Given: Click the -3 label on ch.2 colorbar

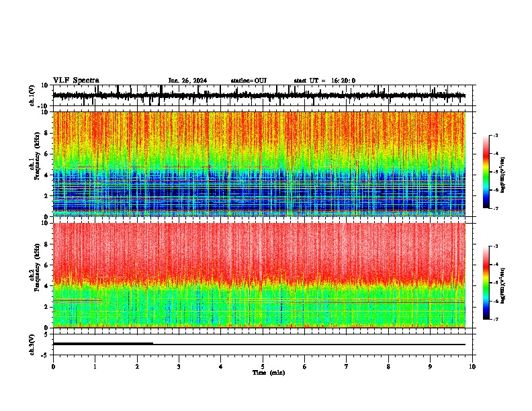Looking at the screenshot, I should (495, 246).
